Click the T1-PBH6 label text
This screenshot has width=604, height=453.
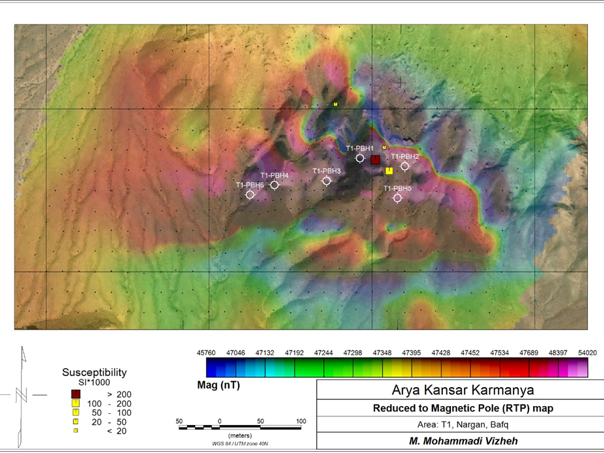click(x=250, y=185)
